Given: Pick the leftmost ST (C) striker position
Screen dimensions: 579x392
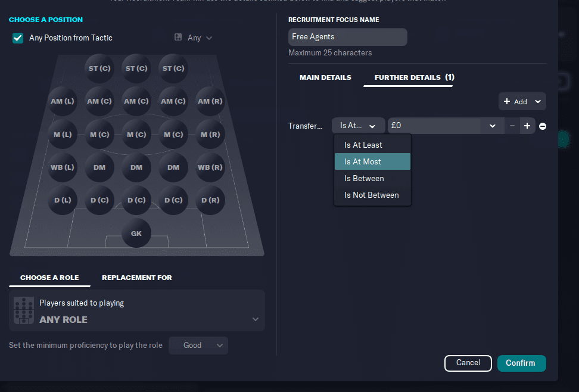Looking at the screenshot, I should (x=99, y=69).
